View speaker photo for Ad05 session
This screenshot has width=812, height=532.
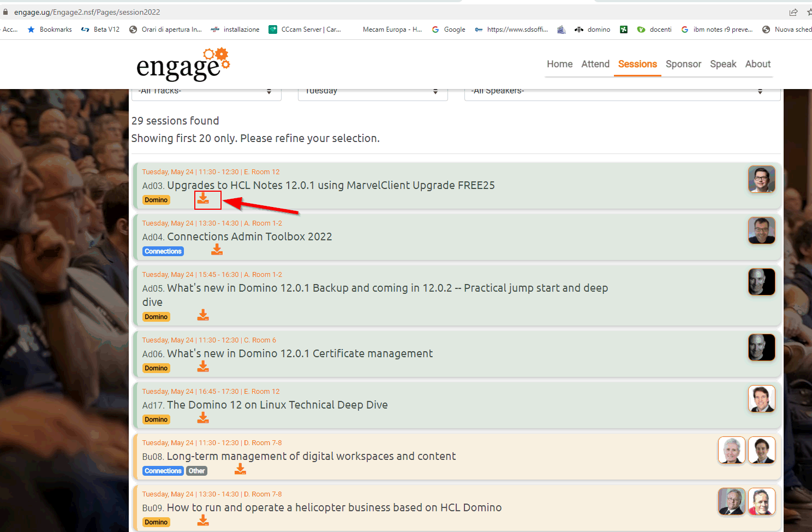pyautogui.click(x=762, y=282)
